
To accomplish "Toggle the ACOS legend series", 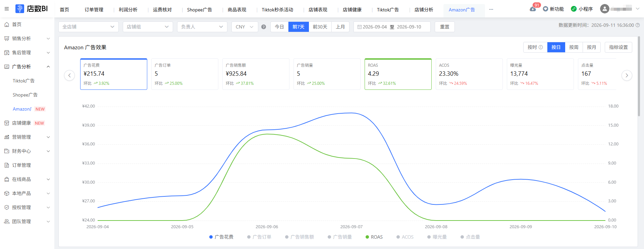I will tap(405, 237).
